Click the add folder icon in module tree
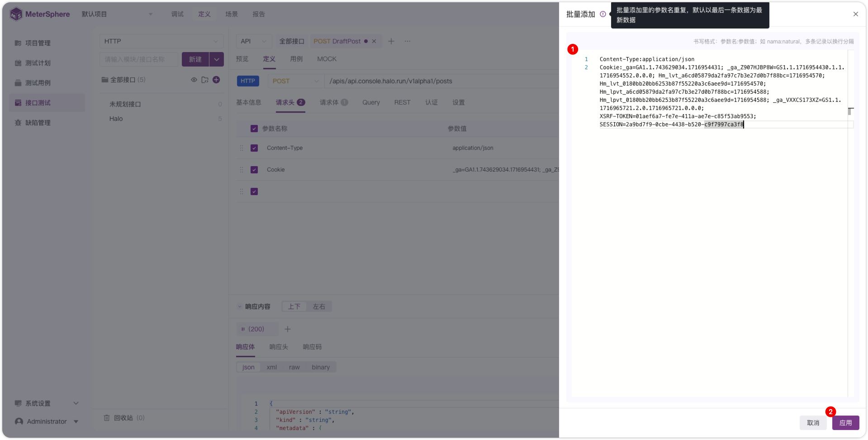 point(205,80)
